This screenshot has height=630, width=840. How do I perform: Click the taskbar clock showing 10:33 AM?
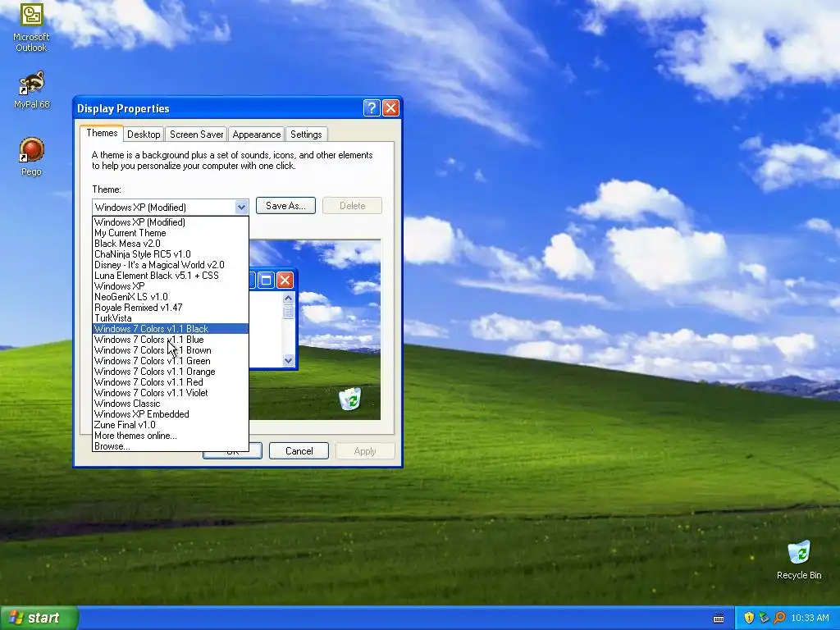810,618
